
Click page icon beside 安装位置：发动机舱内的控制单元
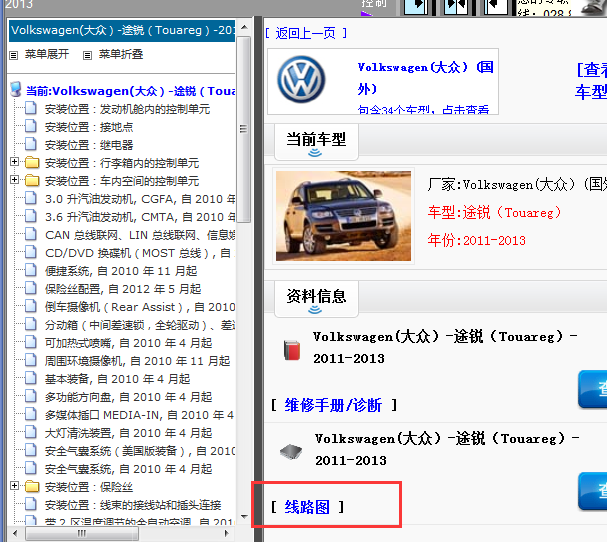(31, 108)
